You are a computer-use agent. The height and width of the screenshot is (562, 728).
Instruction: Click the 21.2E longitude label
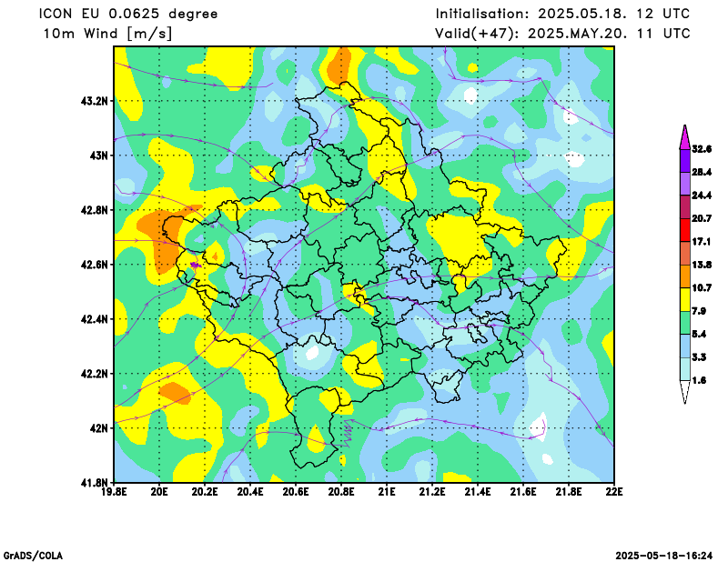(432, 492)
